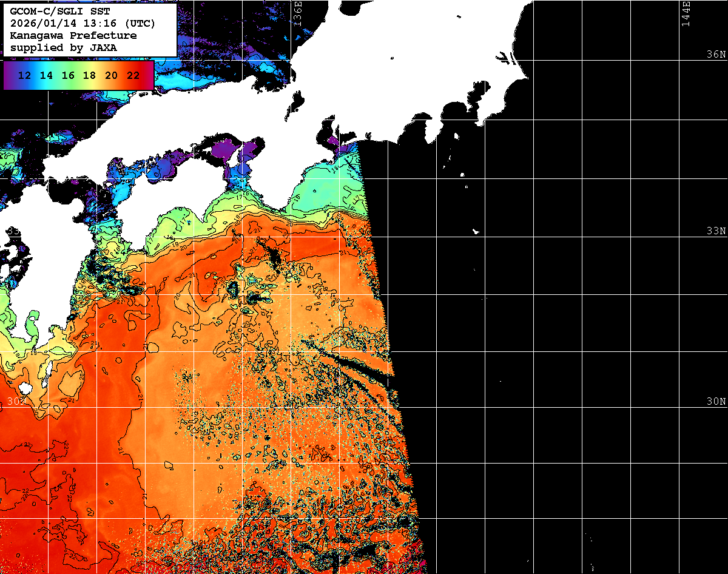
Task: Click the 144E longitude label
Action: 686,13
